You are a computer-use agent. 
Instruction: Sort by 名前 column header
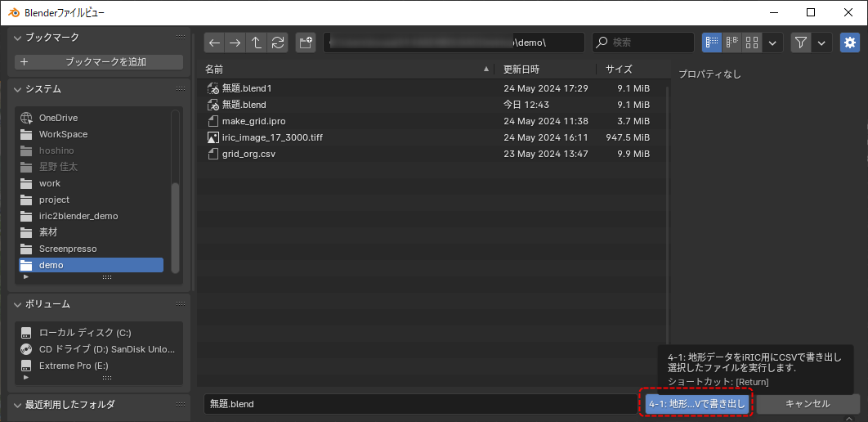[347, 70]
